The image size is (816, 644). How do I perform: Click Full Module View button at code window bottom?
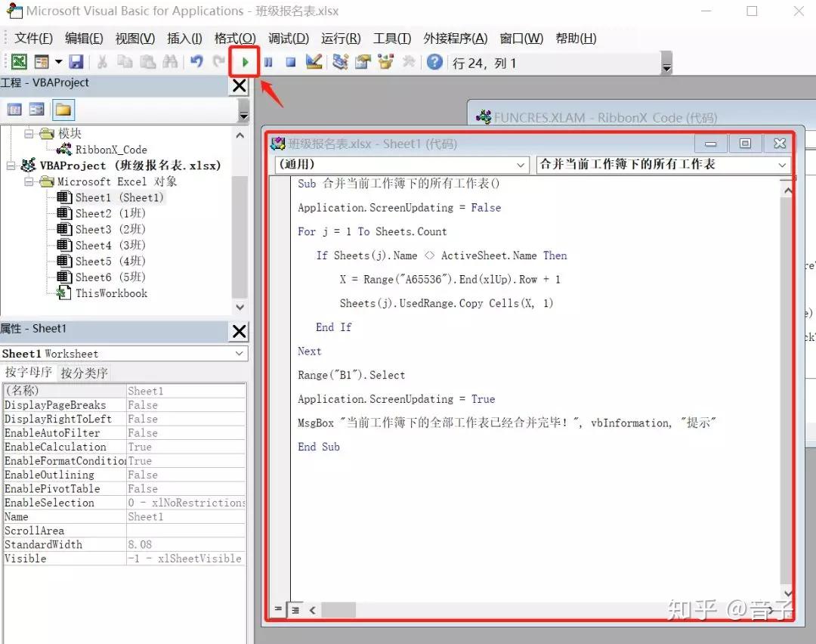coord(295,610)
